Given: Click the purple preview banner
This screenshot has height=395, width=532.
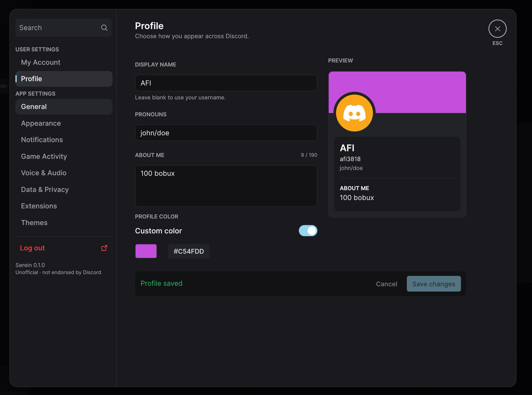Looking at the screenshot, I should [397, 92].
